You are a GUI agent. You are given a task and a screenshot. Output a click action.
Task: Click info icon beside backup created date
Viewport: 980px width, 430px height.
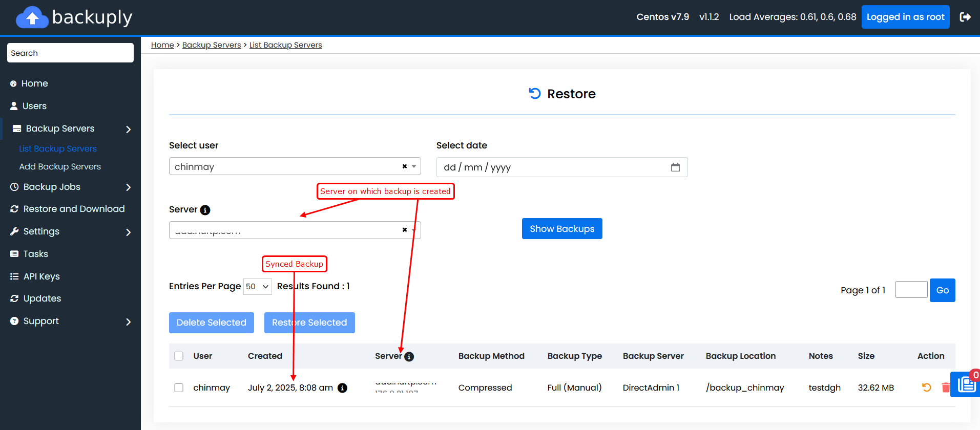pyautogui.click(x=343, y=388)
